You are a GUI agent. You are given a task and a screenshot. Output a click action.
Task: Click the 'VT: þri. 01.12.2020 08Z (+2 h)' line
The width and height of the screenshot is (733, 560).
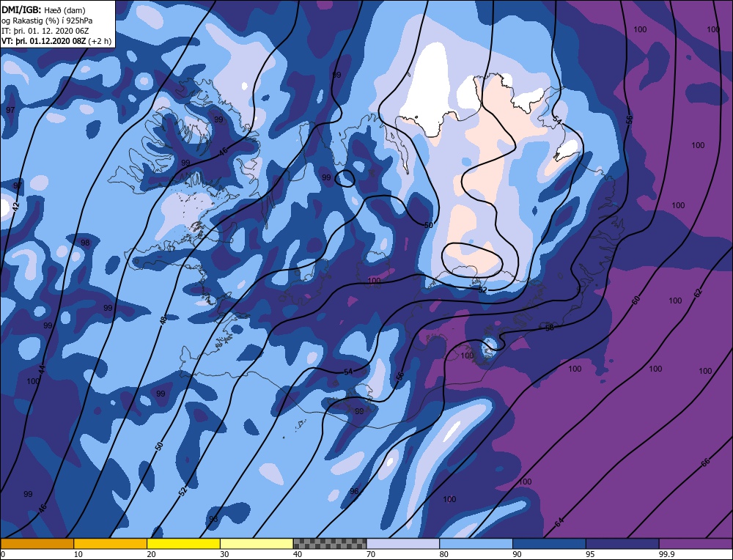[56, 40]
